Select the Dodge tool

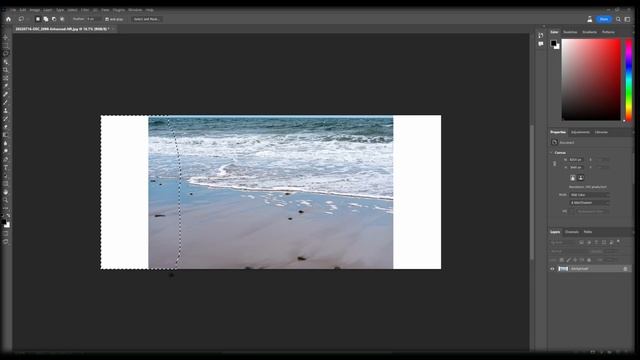click(x=6, y=151)
